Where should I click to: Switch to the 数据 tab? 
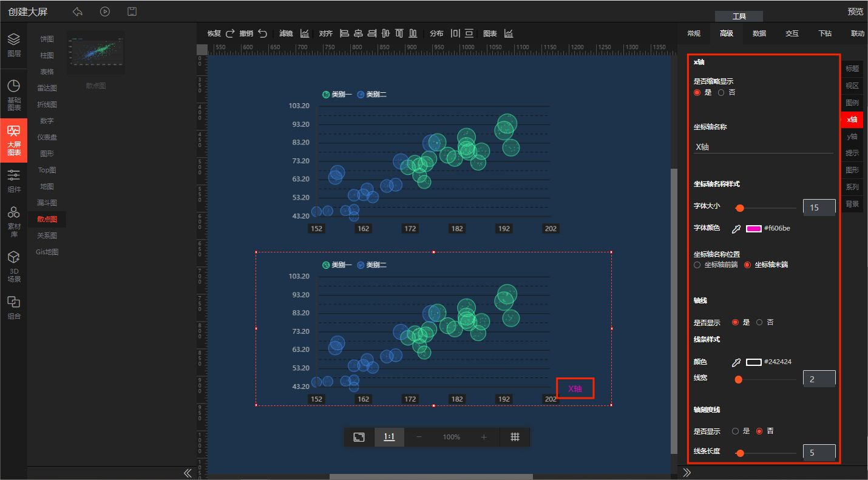pos(759,33)
